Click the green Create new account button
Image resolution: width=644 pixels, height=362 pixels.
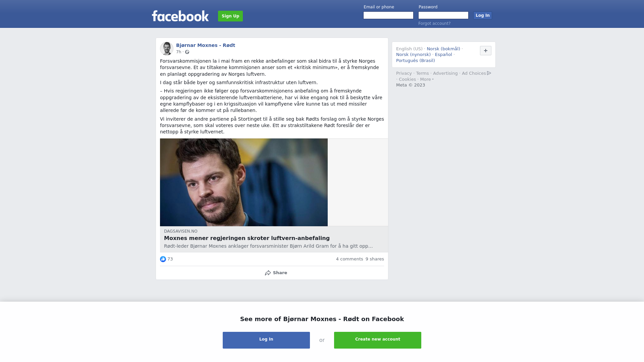[x=378, y=340]
